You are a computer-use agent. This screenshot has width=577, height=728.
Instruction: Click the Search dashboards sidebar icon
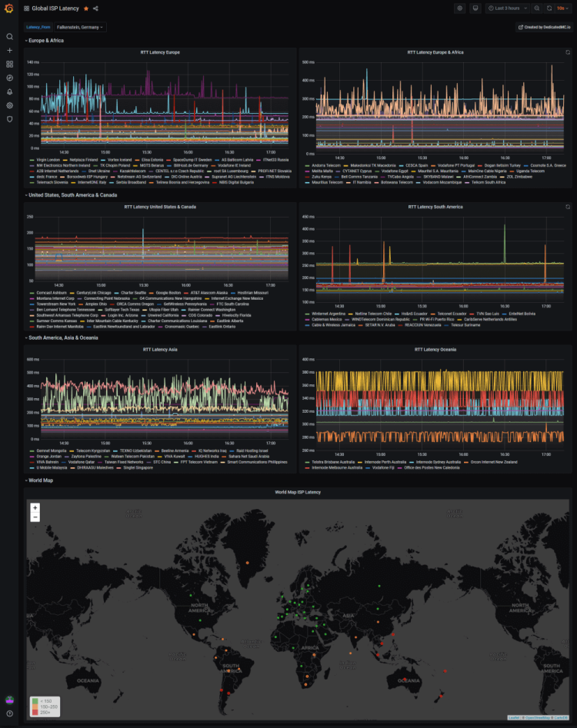click(x=9, y=36)
